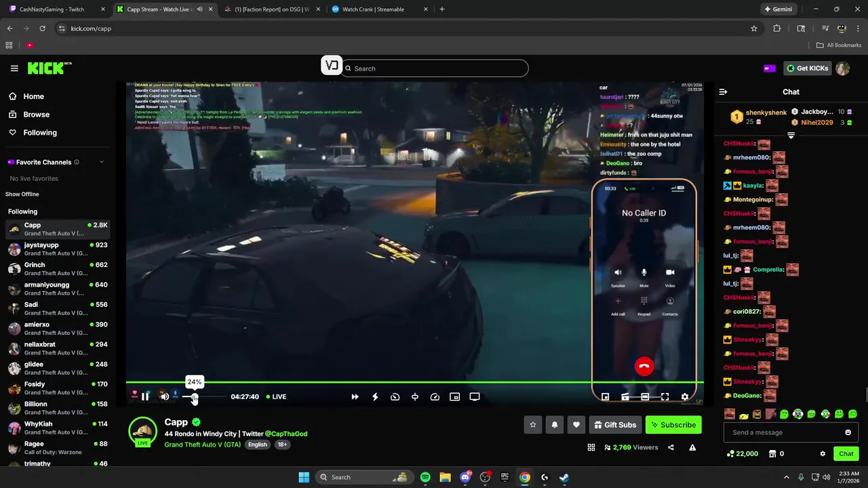Open the Kick hamburger menu
The width and height of the screenshot is (868, 488).
[14, 68]
